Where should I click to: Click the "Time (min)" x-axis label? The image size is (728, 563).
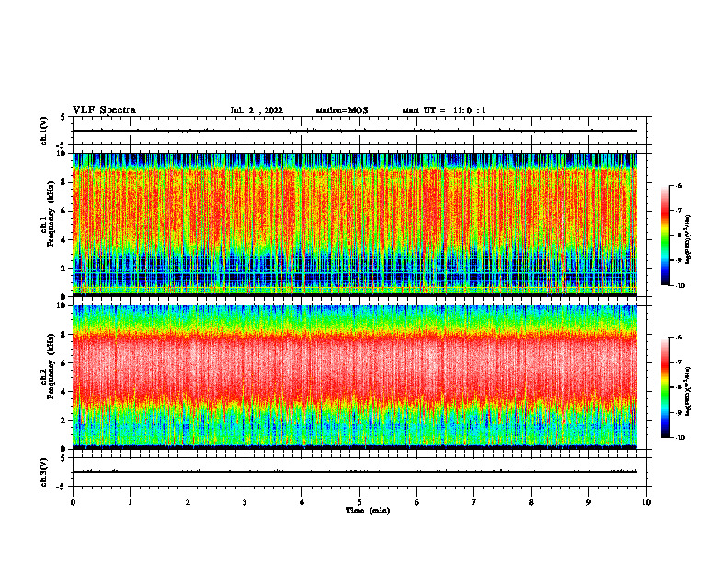[368, 511]
